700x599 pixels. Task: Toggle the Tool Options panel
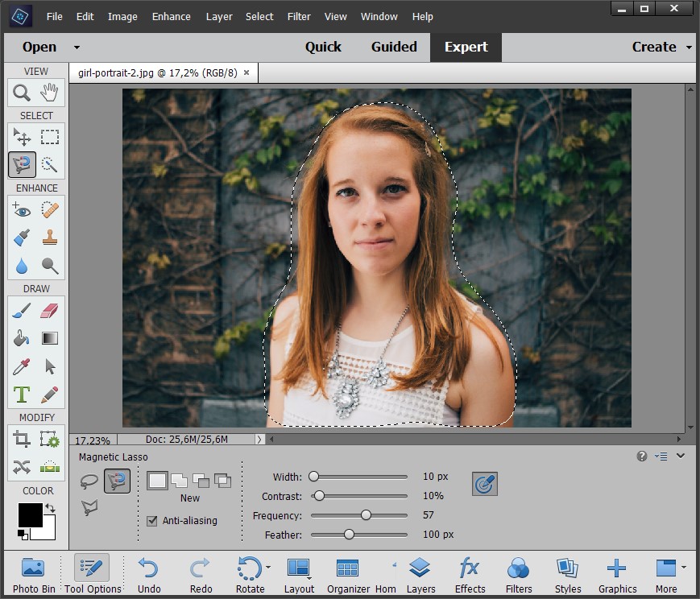click(93, 575)
